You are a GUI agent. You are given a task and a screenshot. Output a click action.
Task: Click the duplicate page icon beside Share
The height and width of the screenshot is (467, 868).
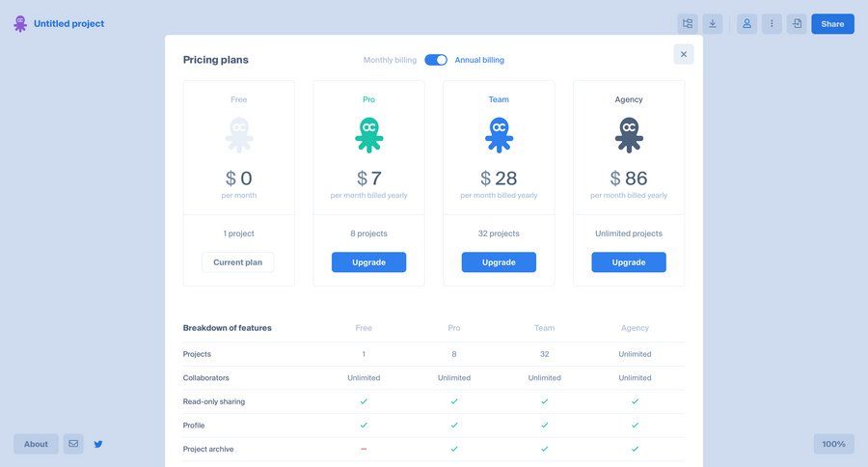pyautogui.click(x=797, y=24)
